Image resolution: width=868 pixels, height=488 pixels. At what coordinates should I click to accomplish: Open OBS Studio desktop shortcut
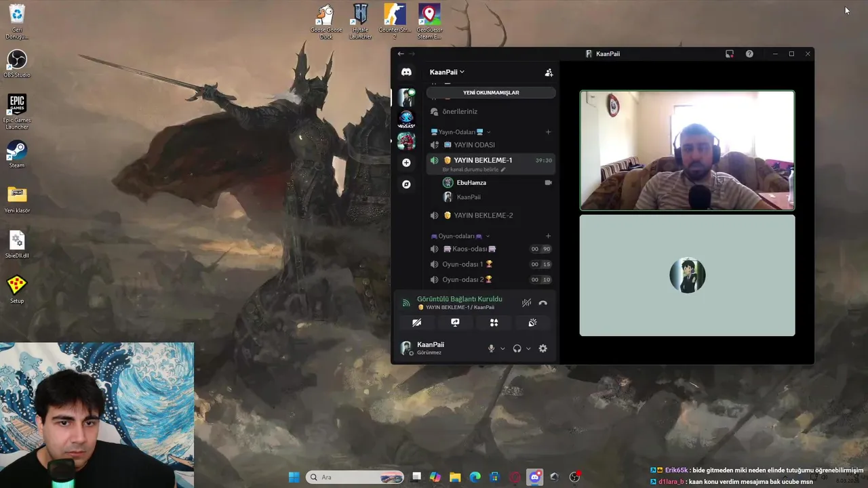tap(17, 63)
